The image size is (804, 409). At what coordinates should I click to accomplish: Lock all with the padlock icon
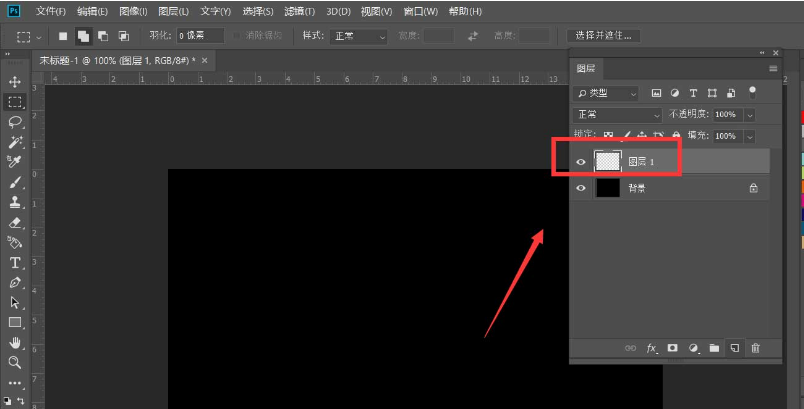pyautogui.click(x=676, y=135)
